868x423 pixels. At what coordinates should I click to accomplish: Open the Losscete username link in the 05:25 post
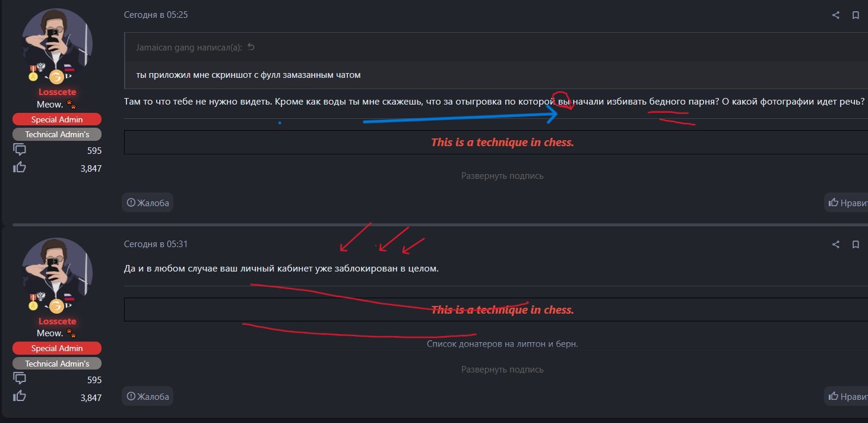57,92
